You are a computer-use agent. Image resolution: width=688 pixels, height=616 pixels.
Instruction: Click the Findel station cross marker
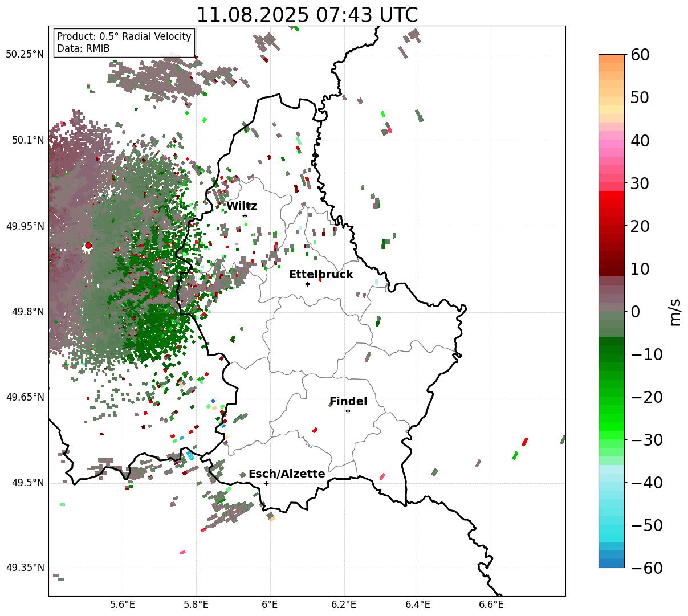[x=348, y=411]
